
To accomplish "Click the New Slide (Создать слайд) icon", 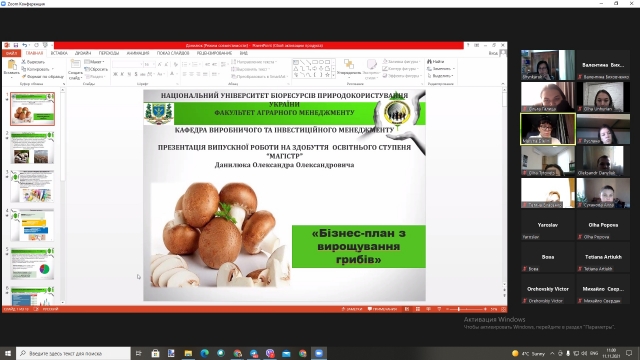I will pos(76,64).
